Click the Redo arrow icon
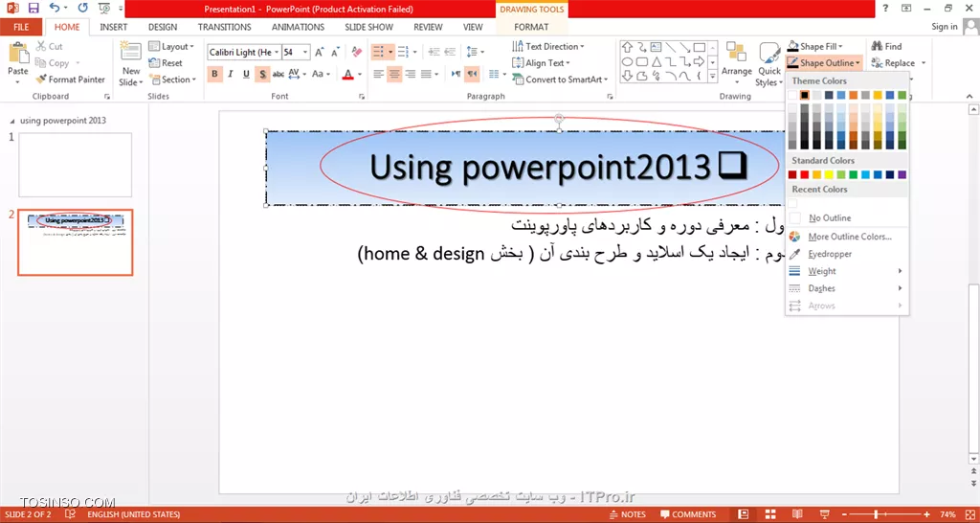The image size is (980, 523). 82,8
